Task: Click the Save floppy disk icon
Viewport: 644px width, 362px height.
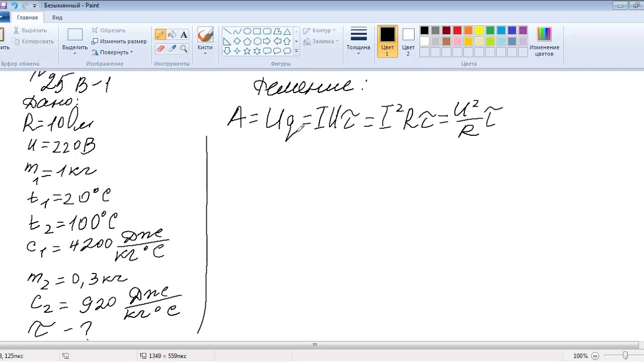Action: pos(4,6)
